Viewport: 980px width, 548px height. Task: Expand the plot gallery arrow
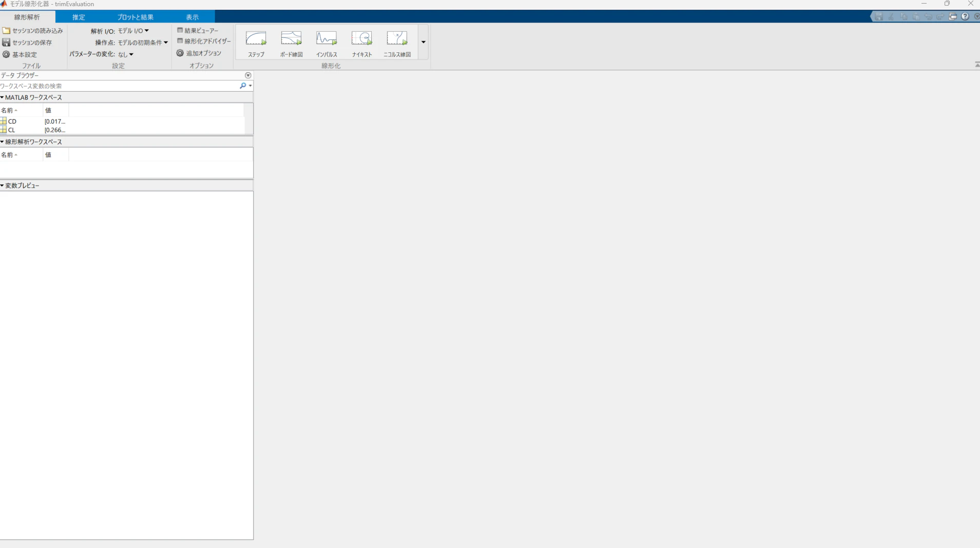(x=424, y=43)
